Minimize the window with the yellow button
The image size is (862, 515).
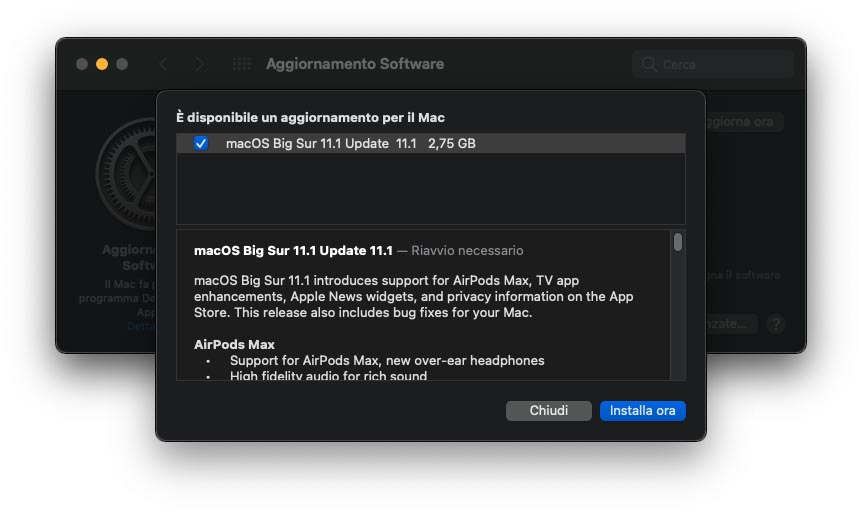point(102,64)
